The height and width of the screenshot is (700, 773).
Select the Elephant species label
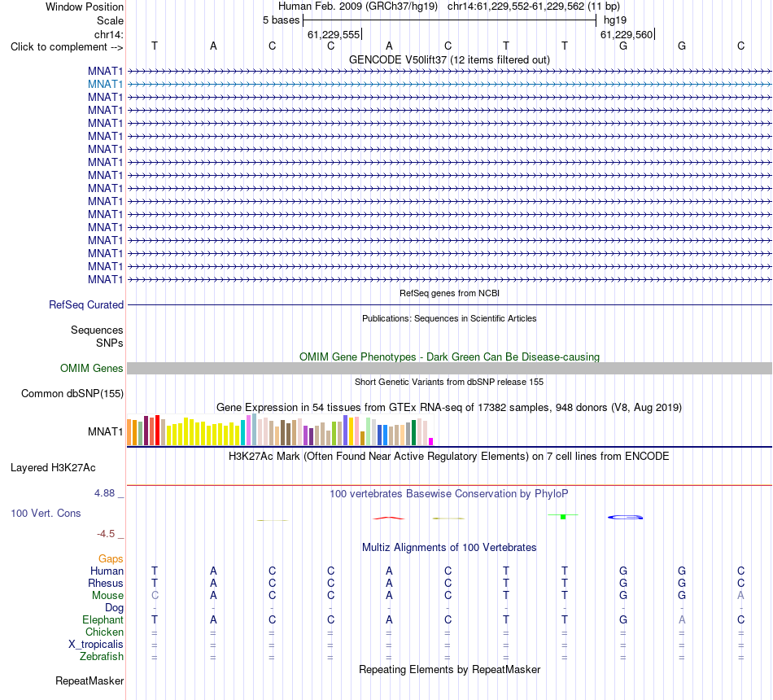[103, 619]
